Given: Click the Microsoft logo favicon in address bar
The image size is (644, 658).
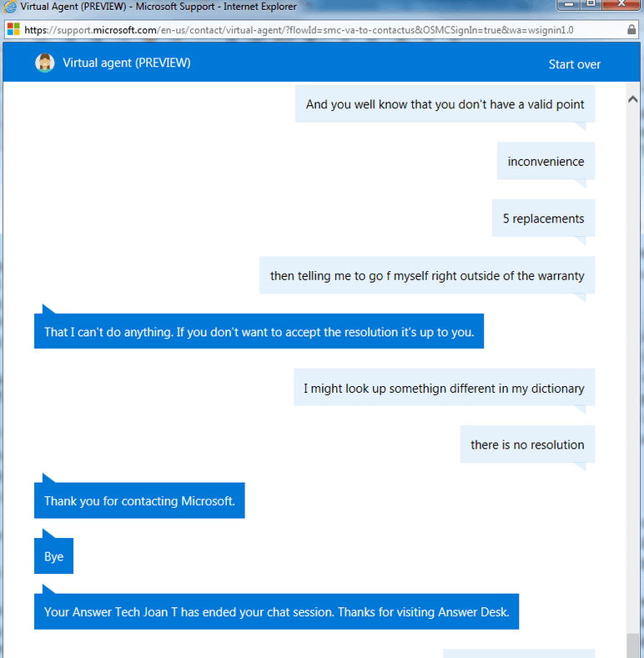Looking at the screenshot, I should [x=13, y=30].
